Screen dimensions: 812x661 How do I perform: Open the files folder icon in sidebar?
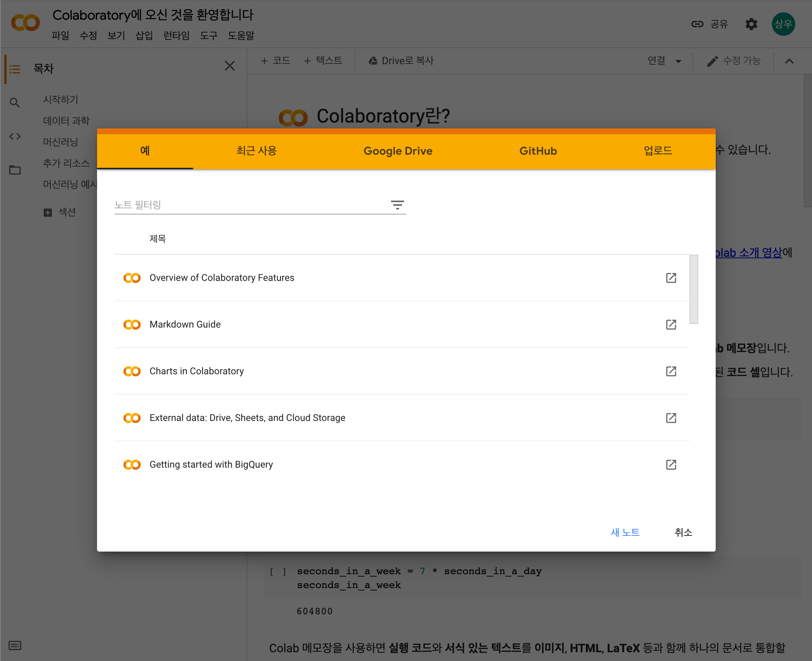coord(15,170)
